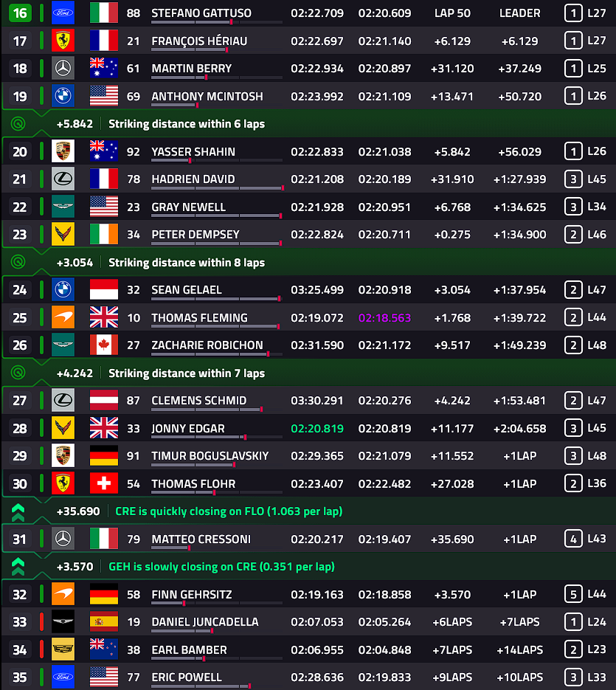Click the driver name Matteo Cressoni
This screenshot has width=616, height=690.
click(201, 539)
